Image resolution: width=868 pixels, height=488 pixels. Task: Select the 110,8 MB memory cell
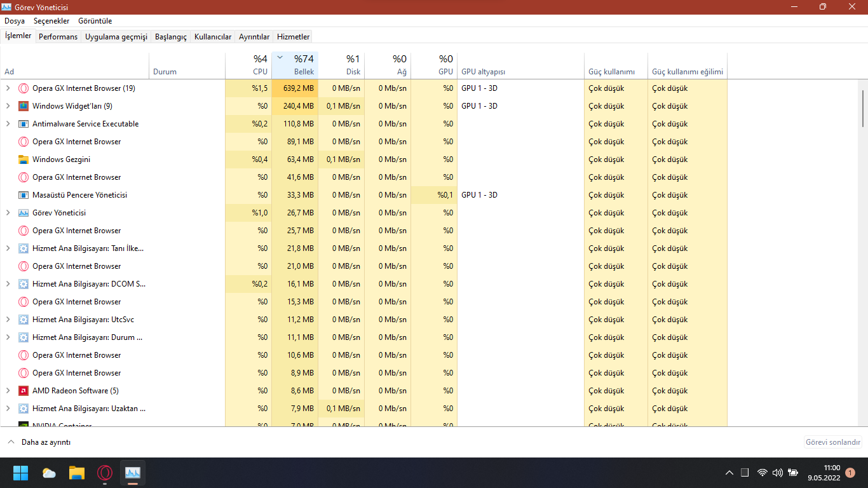(295, 124)
